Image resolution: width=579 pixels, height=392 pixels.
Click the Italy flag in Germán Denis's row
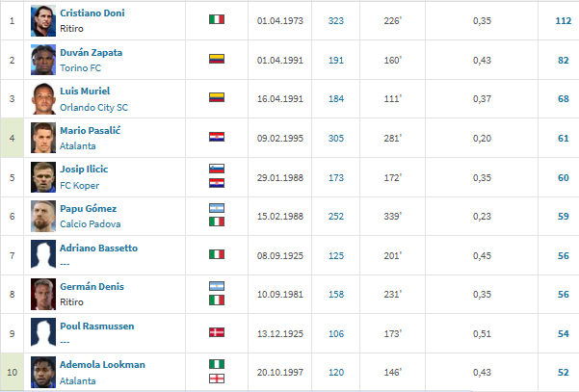click(x=217, y=300)
